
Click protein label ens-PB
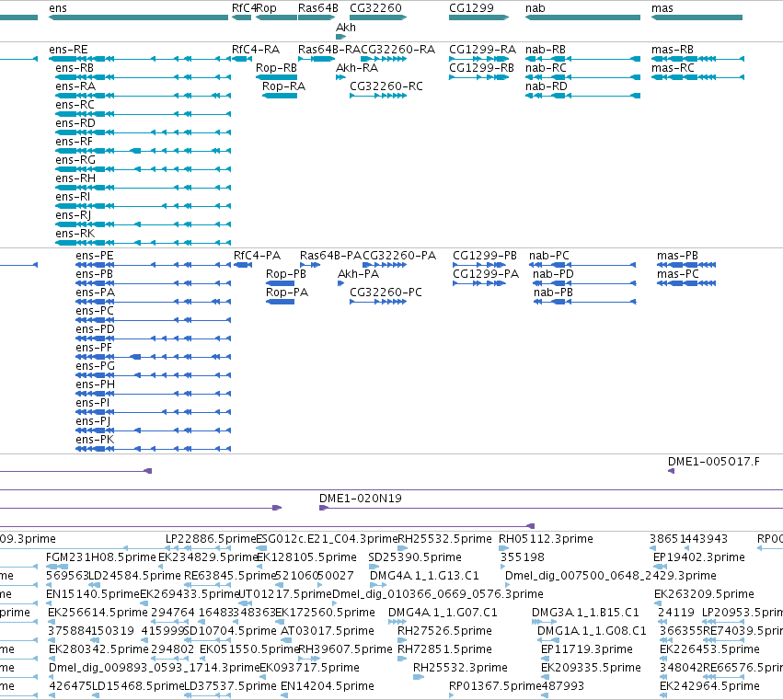tap(95, 274)
